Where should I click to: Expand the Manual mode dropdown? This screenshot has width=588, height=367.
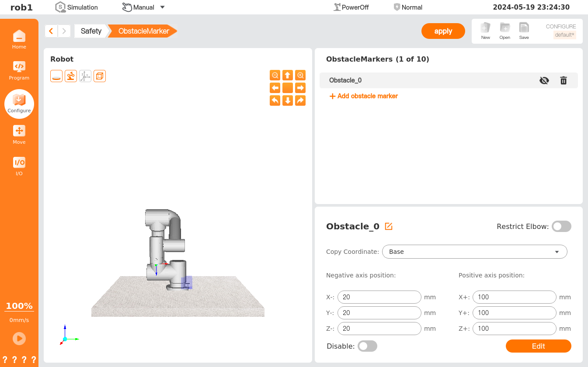click(162, 7)
